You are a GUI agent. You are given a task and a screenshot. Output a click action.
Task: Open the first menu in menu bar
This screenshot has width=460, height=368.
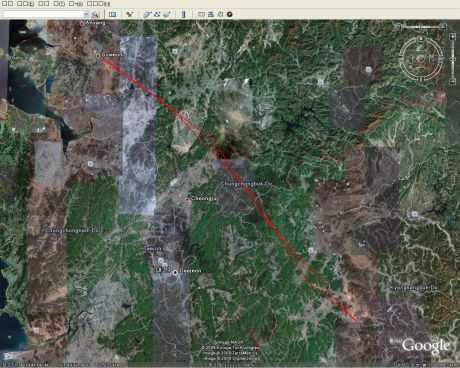click(8, 4)
